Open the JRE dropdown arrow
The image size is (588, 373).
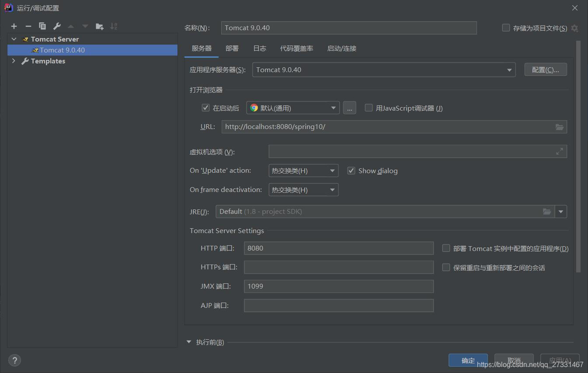[561, 212]
